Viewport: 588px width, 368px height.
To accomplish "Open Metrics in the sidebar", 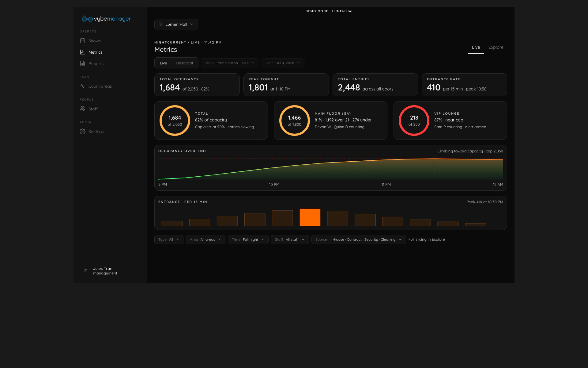I will tap(110, 52).
